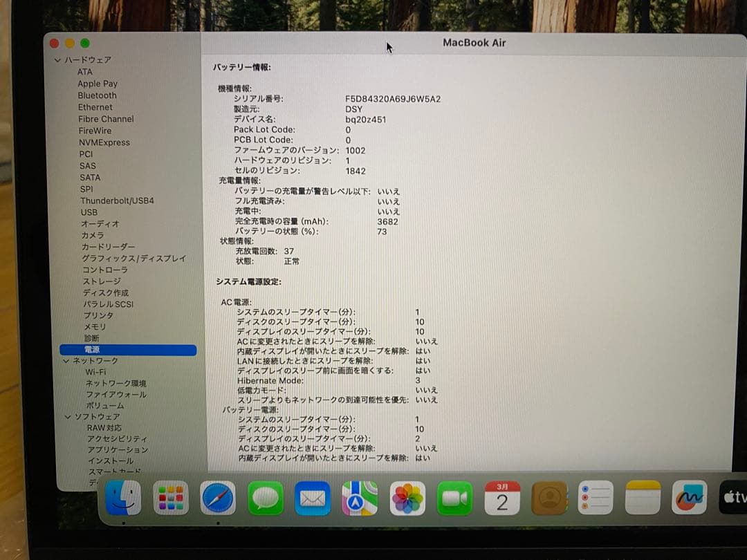Collapse the ネットワーク section
The image size is (747, 560).
(x=66, y=361)
